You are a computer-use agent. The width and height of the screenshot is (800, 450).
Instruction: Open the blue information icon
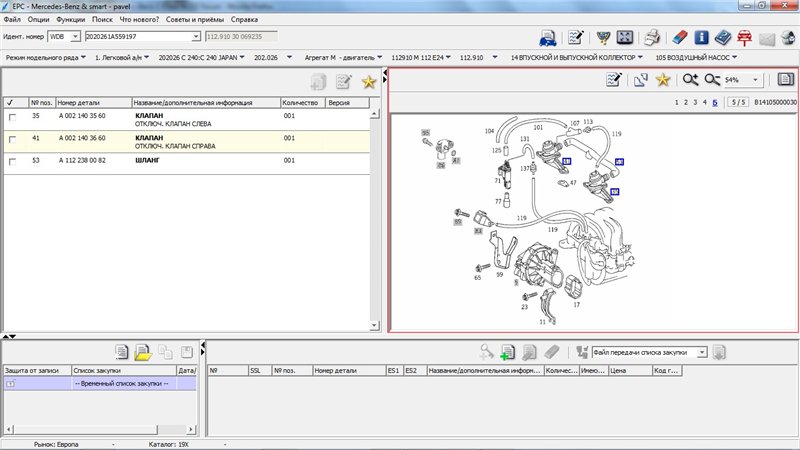[702, 37]
